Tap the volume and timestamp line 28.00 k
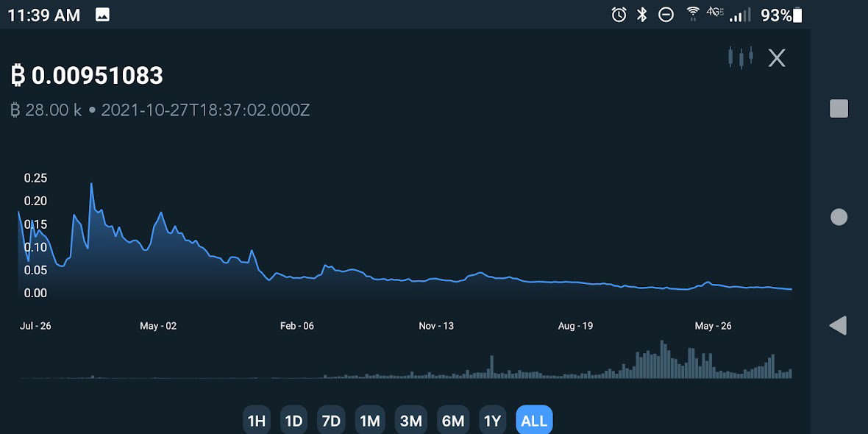 click(x=160, y=110)
